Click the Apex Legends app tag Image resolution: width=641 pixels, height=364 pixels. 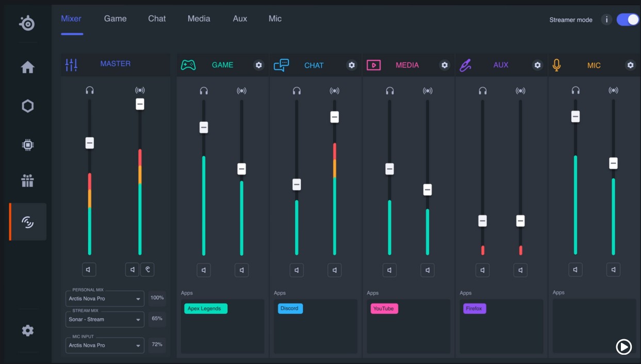coord(205,308)
